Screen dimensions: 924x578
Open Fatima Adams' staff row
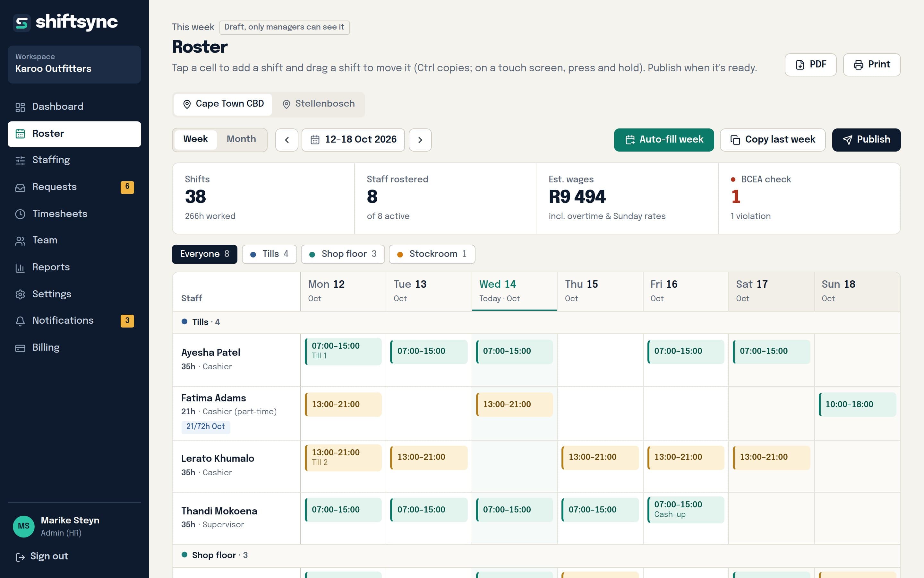pos(236,413)
